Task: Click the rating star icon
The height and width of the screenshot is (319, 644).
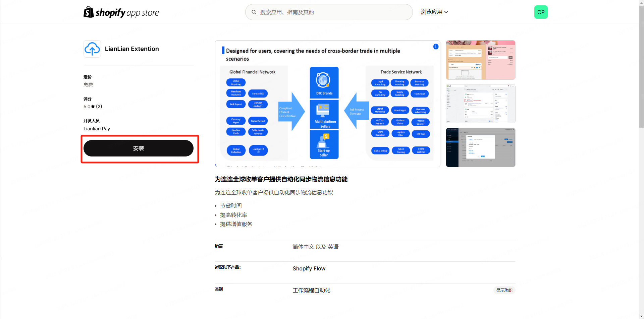Action: [93, 107]
